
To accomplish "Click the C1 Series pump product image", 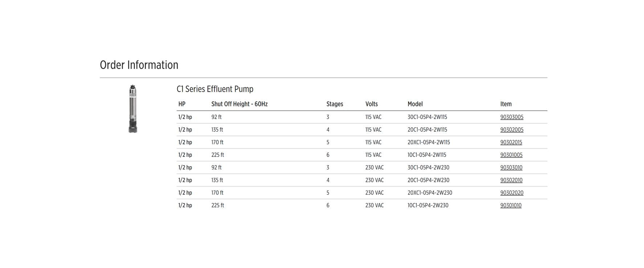I will click(x=133, y=109).
